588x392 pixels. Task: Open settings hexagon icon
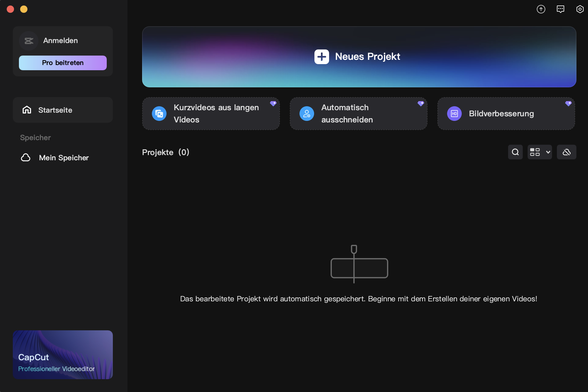(x=580, y=9)
